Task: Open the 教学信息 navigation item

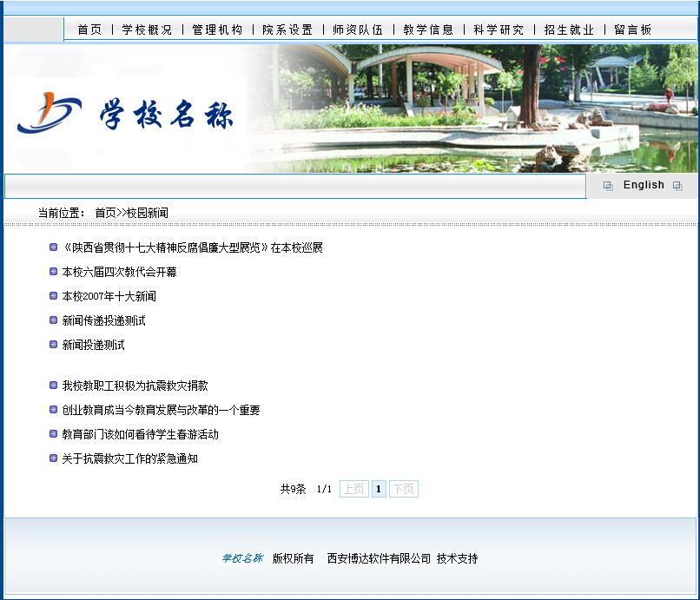Action: (428, 30)
